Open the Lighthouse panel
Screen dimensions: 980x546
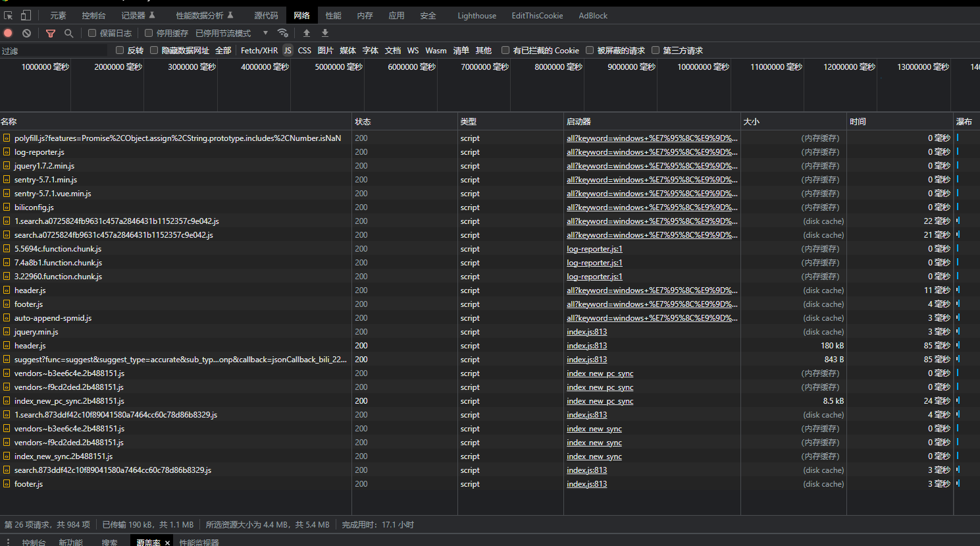(477, 15)
